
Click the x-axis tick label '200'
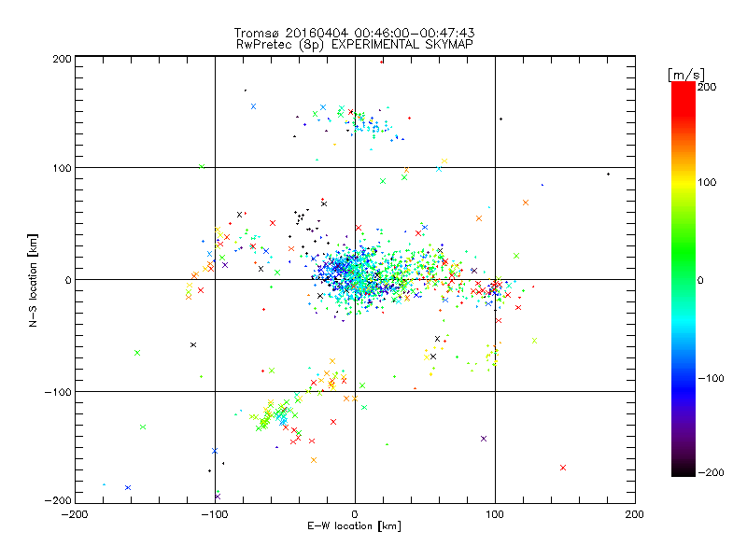635,515
